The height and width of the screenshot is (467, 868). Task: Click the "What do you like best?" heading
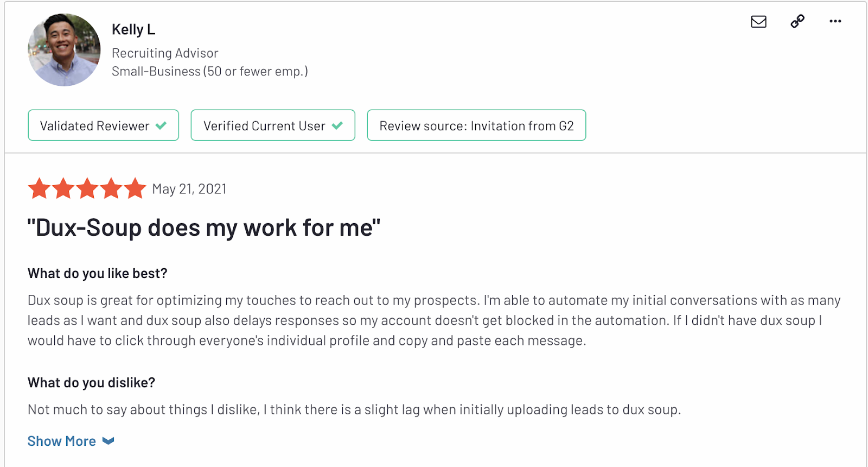98,273
